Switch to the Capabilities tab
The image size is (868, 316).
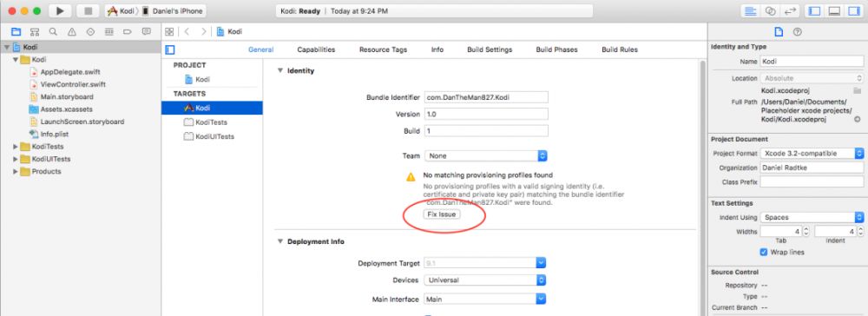(x=316, y=49)
